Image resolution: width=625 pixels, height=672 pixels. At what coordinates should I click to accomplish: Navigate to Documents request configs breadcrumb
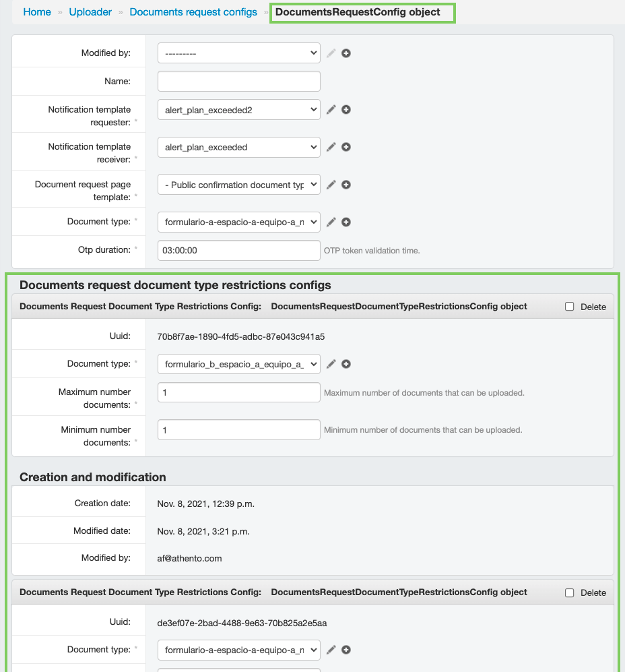[193, 12]
